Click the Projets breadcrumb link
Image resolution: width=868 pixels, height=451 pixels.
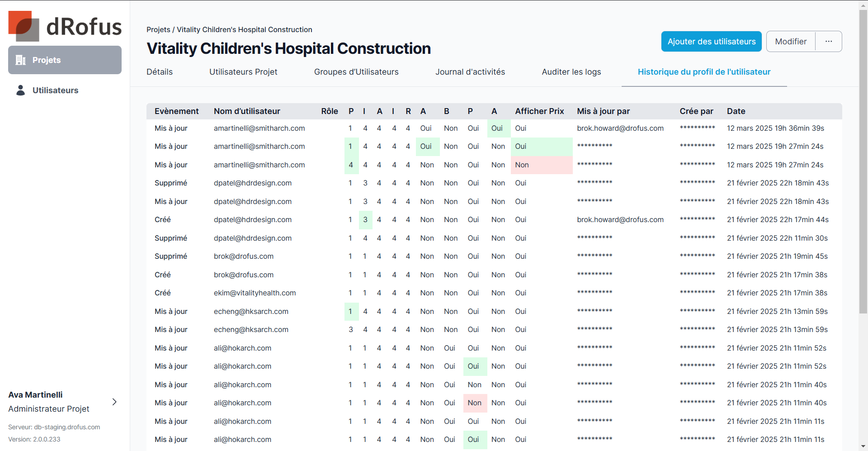click(x=158, y=30)
